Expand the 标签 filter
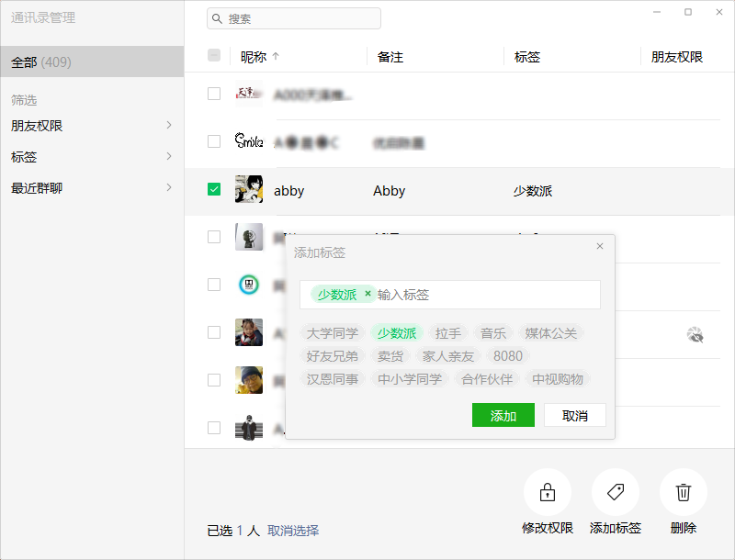735x560 pixels. click(x=92, y=157)
